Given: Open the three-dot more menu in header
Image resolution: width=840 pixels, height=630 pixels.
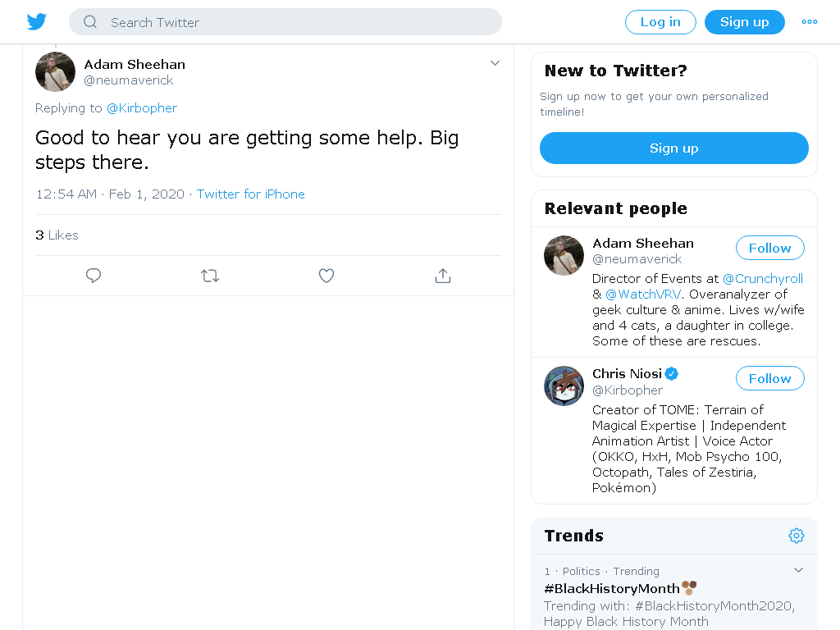Looking at the screenshot, I should click(x=810, y=22).
